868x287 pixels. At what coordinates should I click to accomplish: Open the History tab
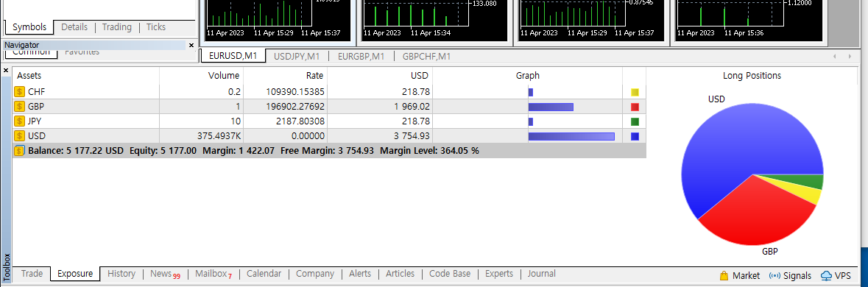coord(121,274)
